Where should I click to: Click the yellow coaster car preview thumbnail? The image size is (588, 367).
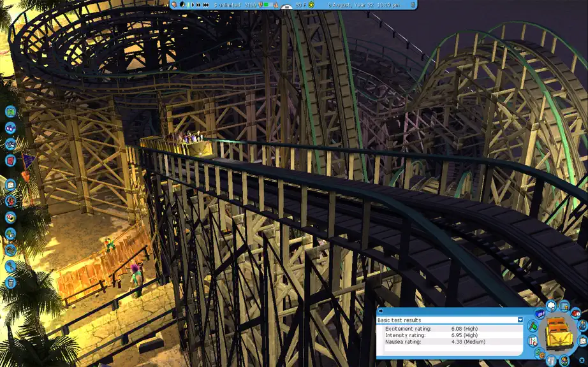559,333
